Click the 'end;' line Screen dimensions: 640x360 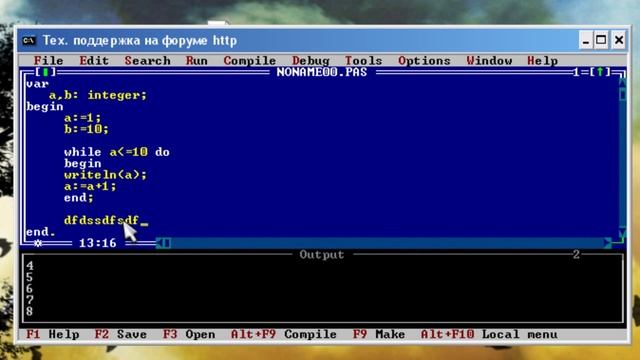pos(78,198)
